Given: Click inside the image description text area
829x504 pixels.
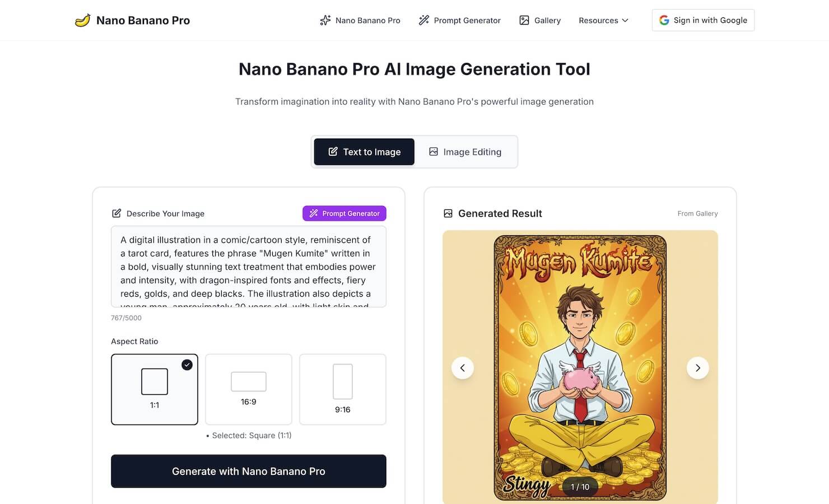Looking at the screenshot, I should [249, 267].
